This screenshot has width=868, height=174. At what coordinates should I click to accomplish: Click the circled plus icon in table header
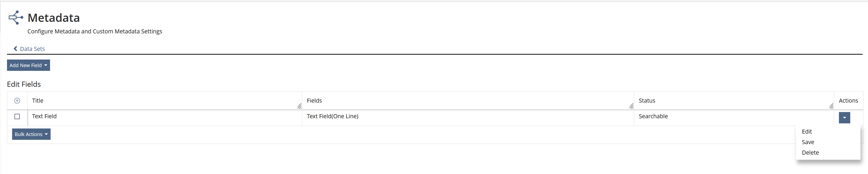17,100
